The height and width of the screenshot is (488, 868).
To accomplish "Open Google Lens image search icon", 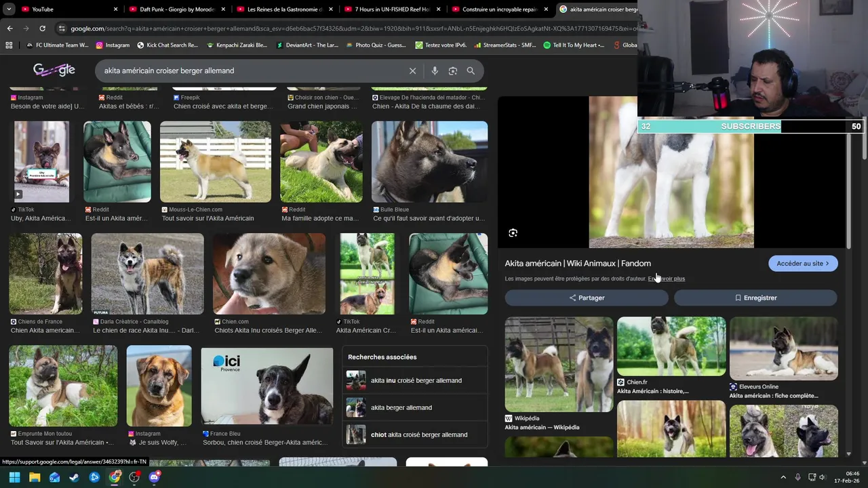I will (x=453, y=70).
